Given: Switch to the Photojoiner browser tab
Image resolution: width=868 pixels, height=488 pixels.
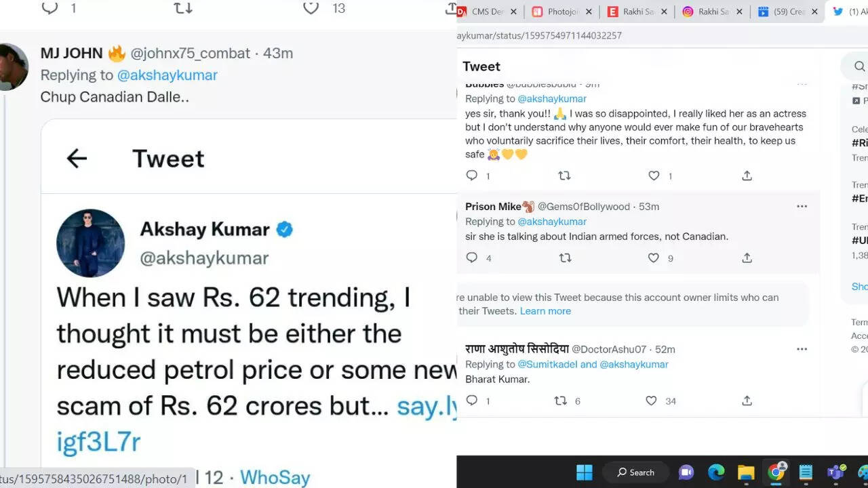Looking at the screenshot, I should pyautogui.click(x=559, y=12).
